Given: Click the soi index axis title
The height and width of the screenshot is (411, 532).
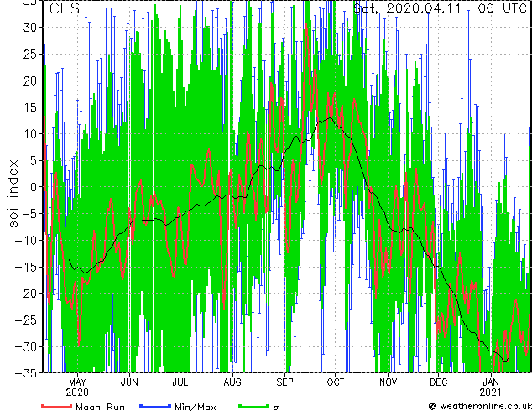Looking at the screenshot, I should tap(13, 194).
